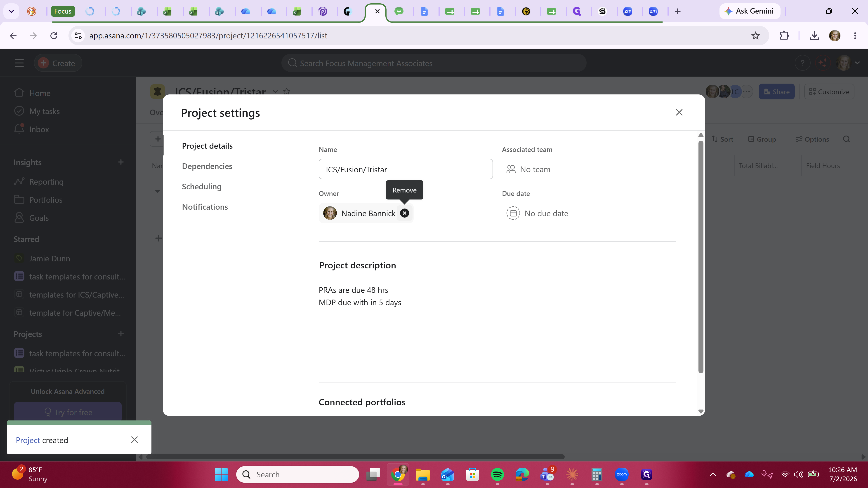Click the scrollbar down arrow in dialog

pyautogui.click(x=701, y=411)
